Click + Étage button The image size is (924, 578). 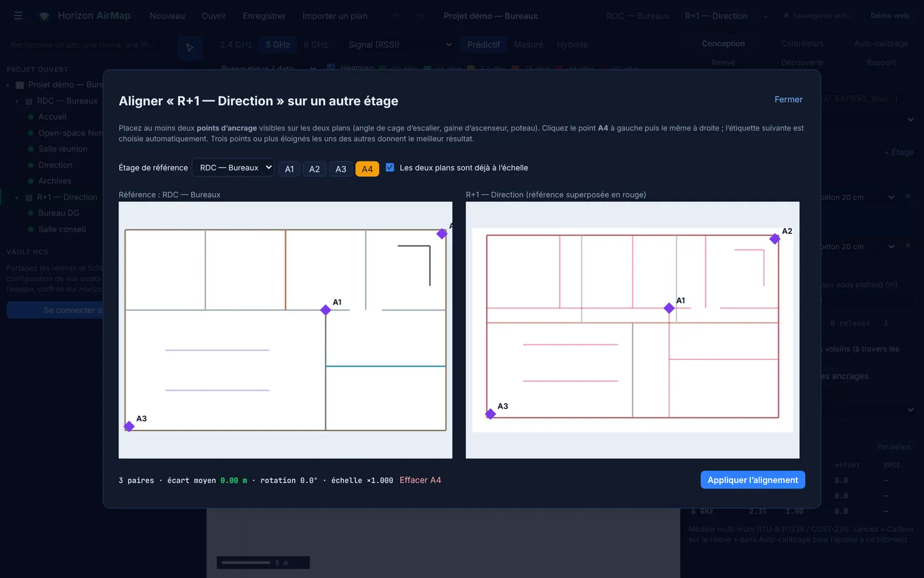coord(898,152)
